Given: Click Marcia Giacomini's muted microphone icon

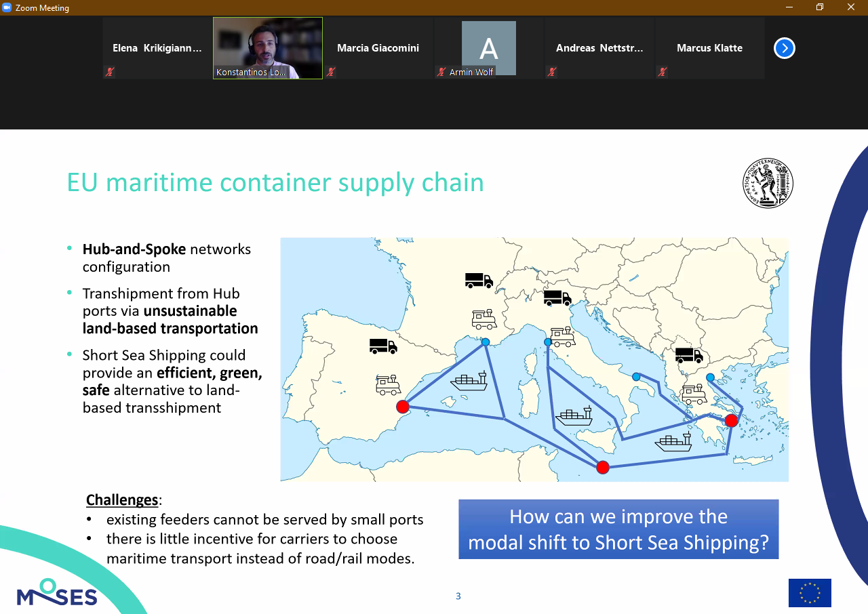Looking at the screenshot, I should tap(331, 71).
